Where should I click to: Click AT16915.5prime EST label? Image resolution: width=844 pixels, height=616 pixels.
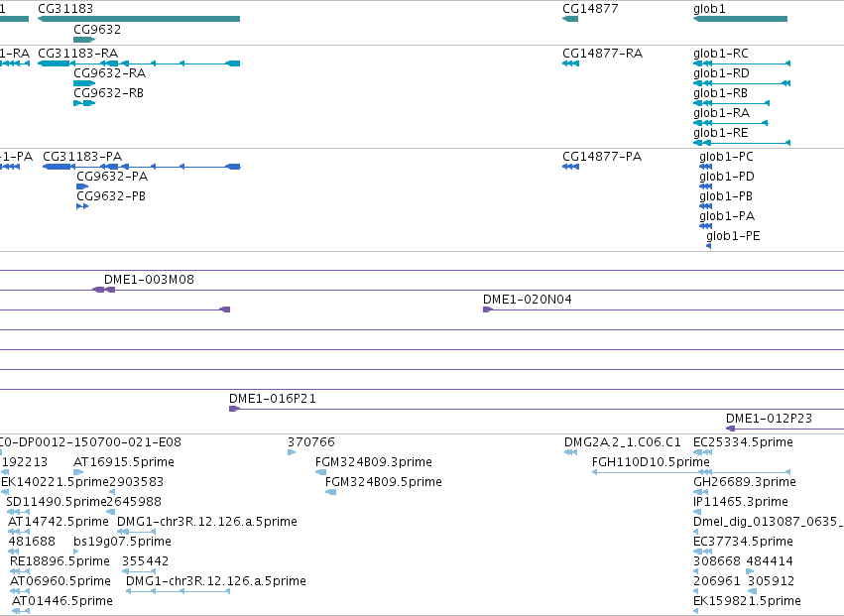[x=124, y=462]
